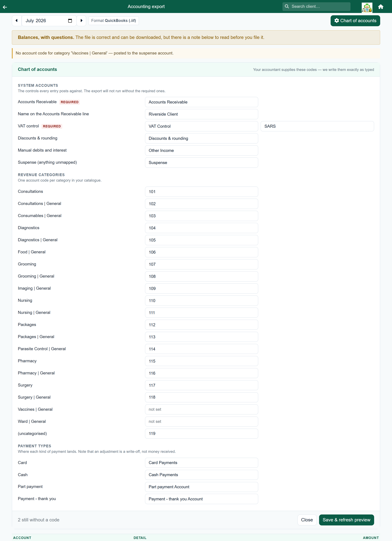Advance to next month arrow
392x541 pixels.
(x=81, y=21)
